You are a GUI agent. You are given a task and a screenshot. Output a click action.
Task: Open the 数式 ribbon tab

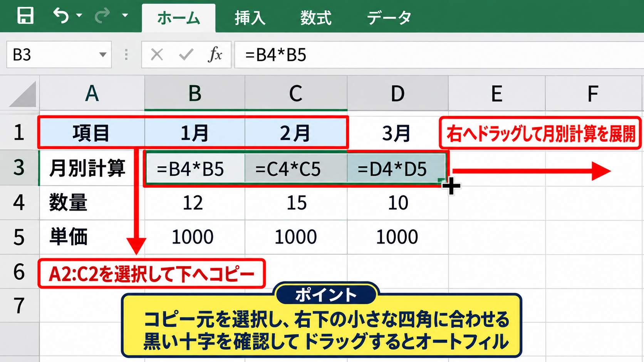pyautogui.click(x=316, y=18)
